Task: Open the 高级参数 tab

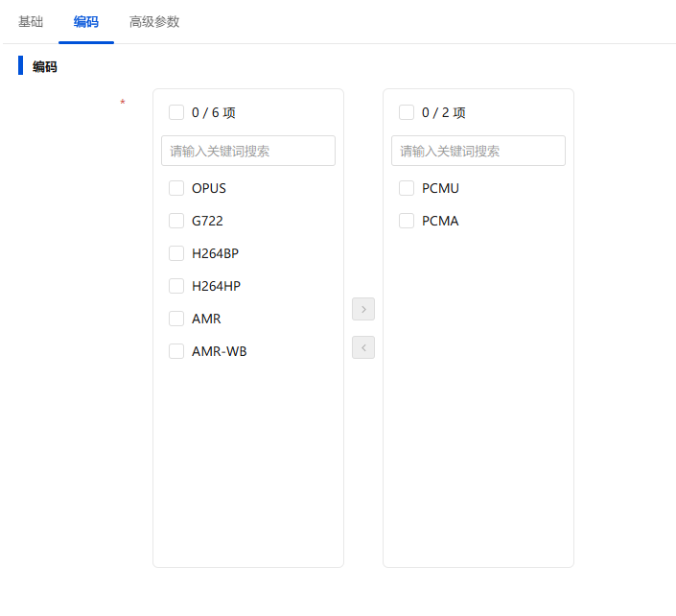Action: [154, 21]
